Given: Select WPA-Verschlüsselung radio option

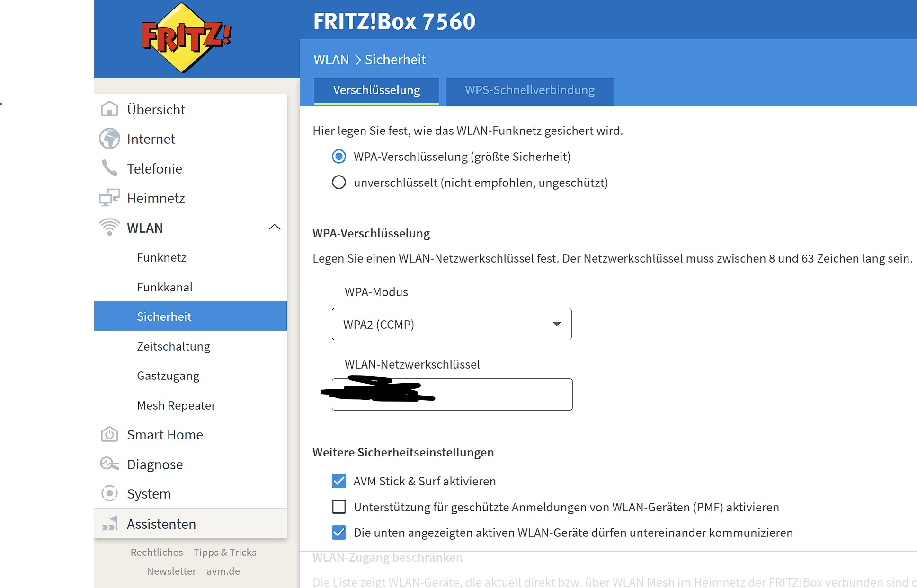Looking at the screenshot, I should [339, 157].
